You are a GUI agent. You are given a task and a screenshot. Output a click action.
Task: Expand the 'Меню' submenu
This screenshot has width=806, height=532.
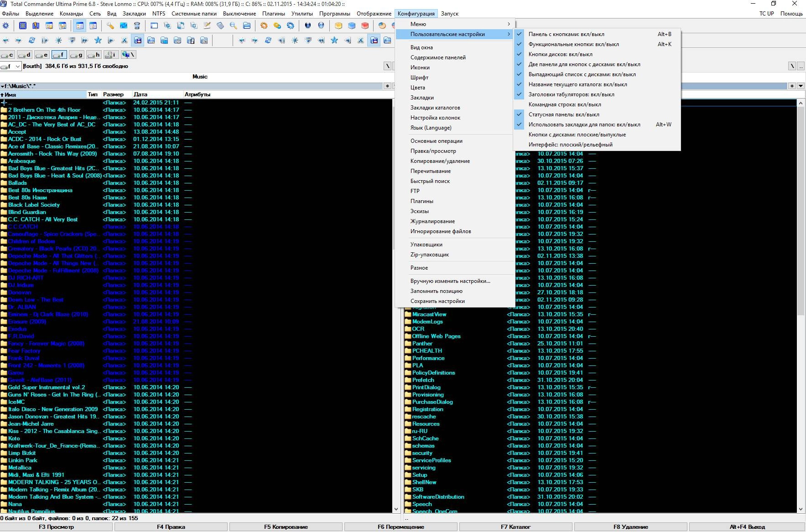point(455,24)
